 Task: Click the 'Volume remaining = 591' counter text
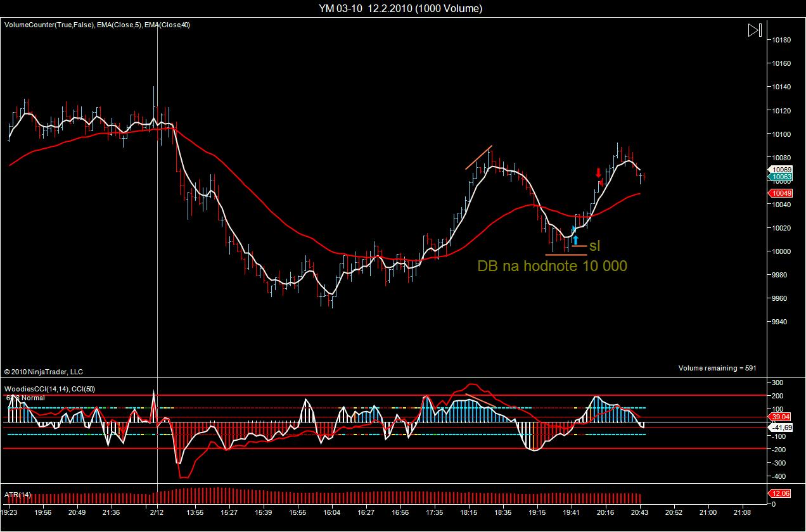tap(717, 368)
